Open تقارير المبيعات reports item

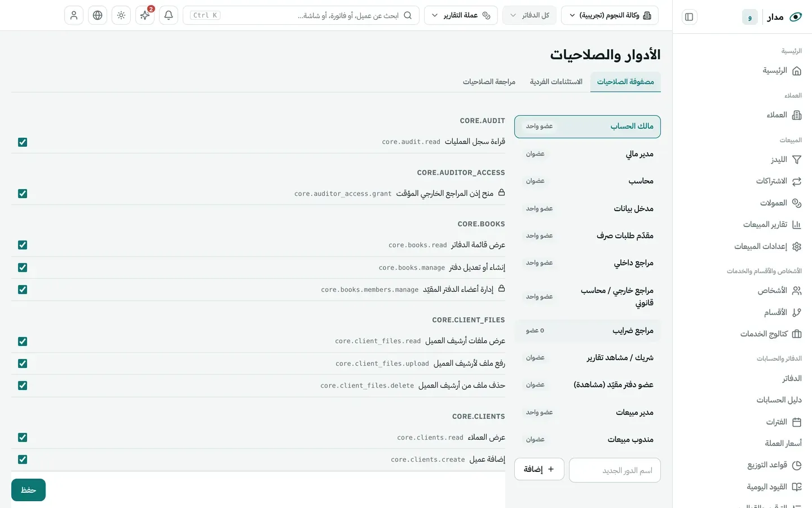(x=772, y=225)
